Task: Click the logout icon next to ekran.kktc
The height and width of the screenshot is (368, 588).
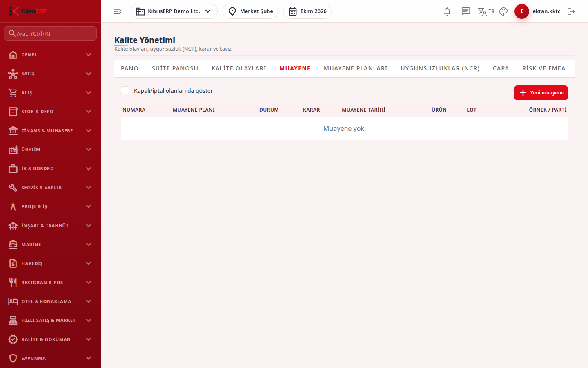Action: pyautogui.click(x=571, y=11)
